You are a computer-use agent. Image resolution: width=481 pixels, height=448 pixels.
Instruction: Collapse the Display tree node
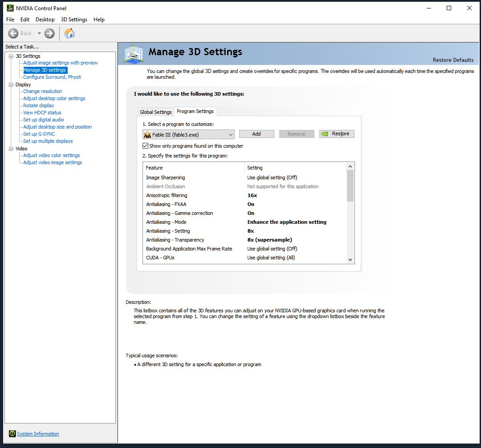click(11, 85)
